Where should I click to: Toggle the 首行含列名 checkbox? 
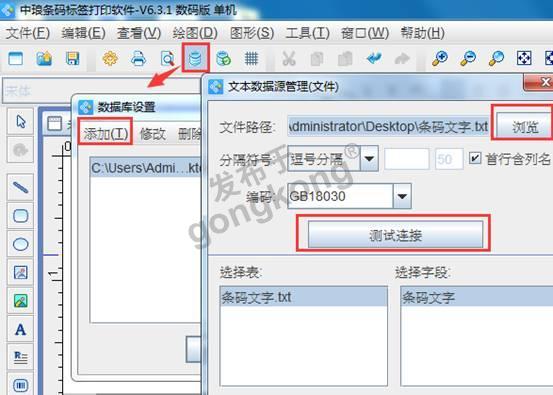475,158
